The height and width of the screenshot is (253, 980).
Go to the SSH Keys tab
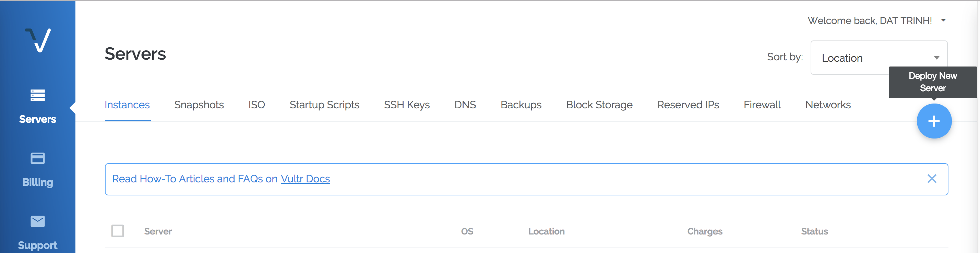407,105
